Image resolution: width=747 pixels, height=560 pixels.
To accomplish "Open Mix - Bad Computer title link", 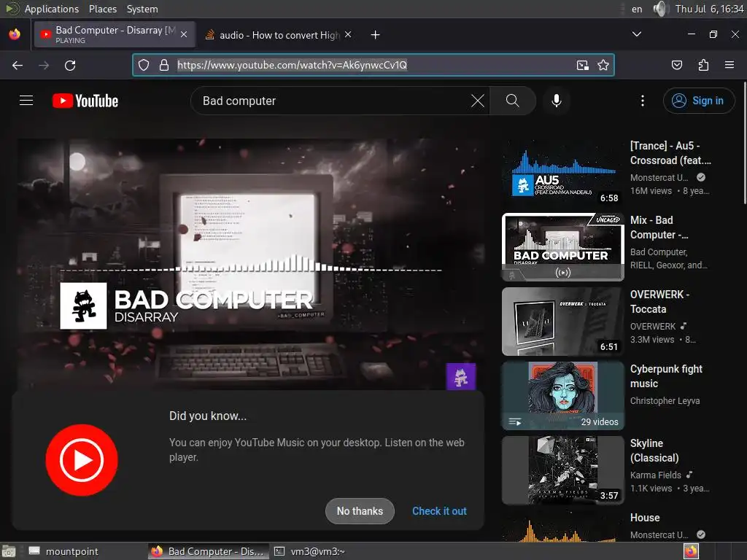I will 659,227.
